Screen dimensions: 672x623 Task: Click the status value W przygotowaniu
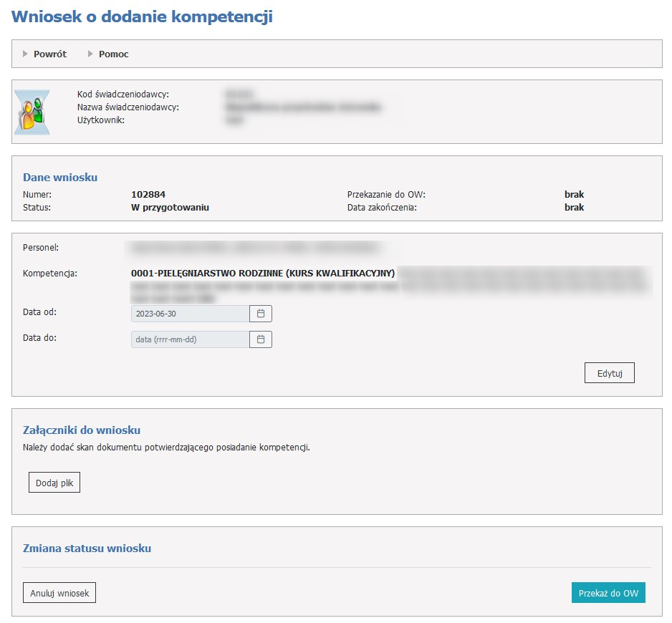[x=170, y=207]
